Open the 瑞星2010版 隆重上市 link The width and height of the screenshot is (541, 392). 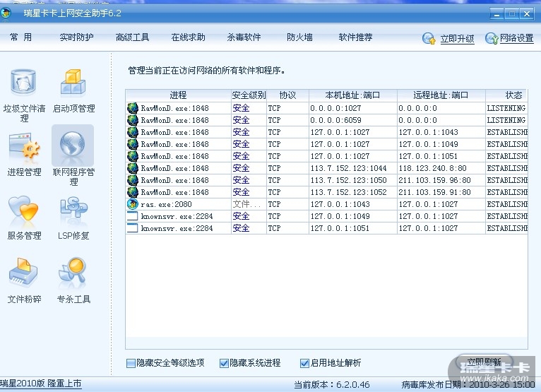coord(41,384)
